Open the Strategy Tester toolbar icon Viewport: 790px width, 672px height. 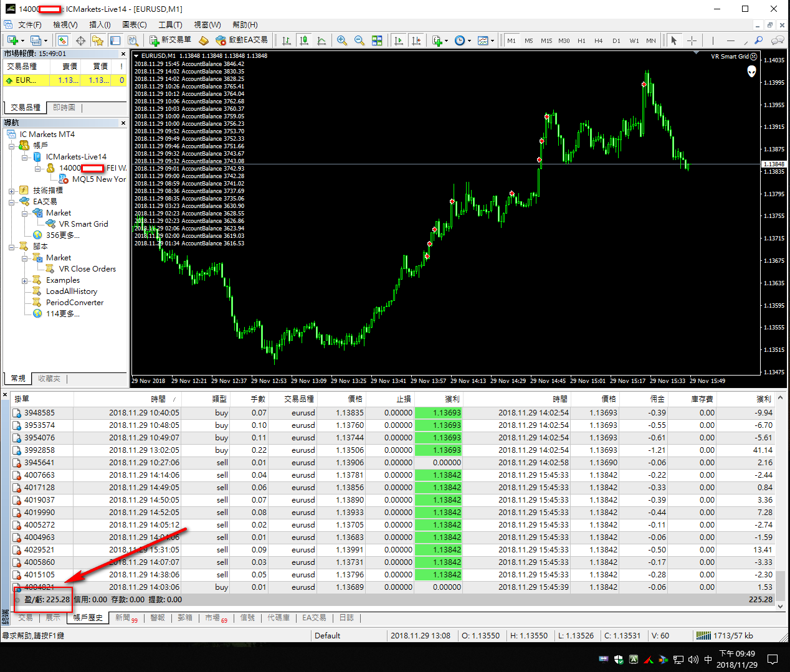pyautogui.click(x=133, y=40)
